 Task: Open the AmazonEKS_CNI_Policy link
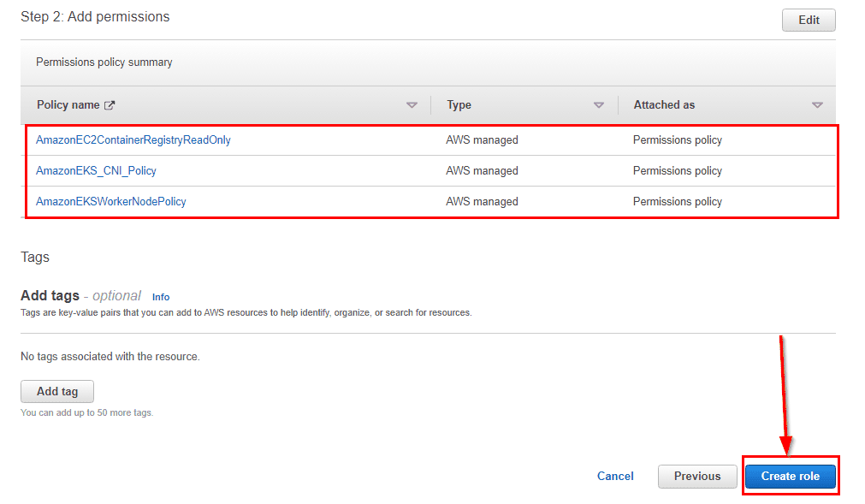[x=96, y=171]
